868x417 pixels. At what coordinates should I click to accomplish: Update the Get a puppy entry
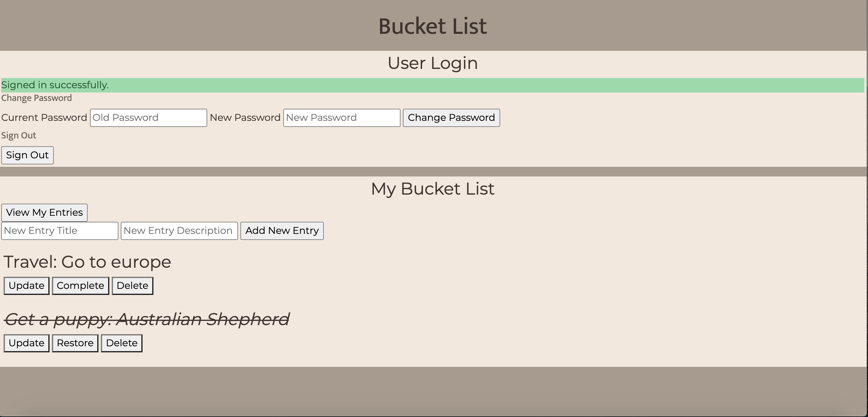click(26, 343)
